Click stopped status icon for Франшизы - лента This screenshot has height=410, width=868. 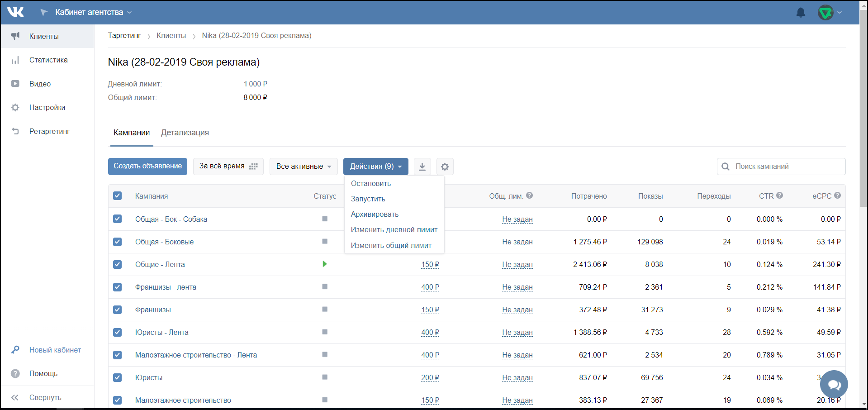click(x=325, y=286)
